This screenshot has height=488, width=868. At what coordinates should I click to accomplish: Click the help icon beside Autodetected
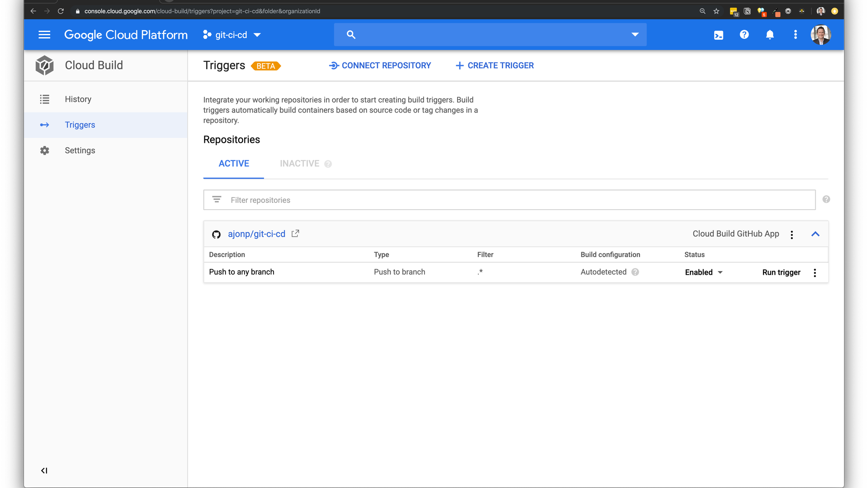[635, 272]
